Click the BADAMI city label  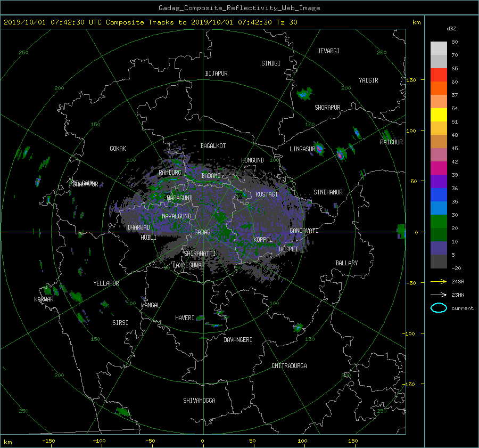[211, 176]
